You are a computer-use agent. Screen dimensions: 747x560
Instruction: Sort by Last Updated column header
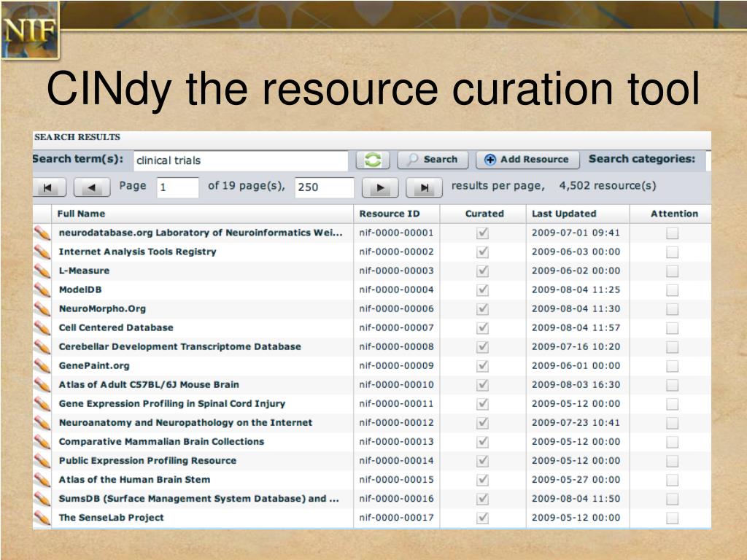[578, 214]
